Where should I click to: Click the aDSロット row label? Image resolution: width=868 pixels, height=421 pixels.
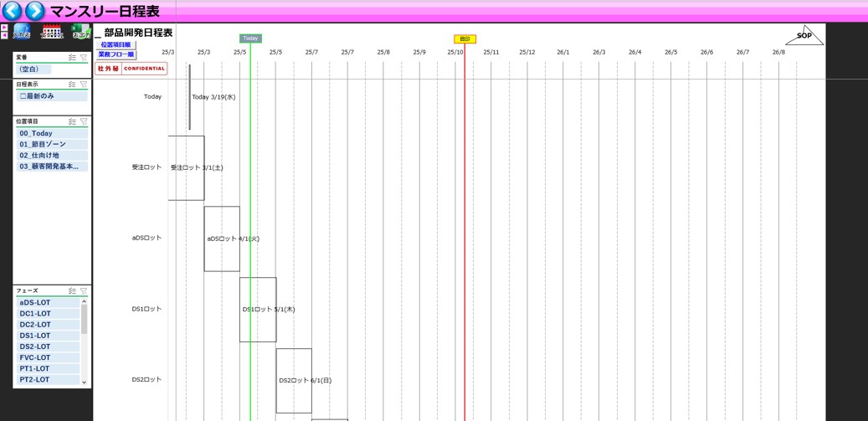146,238
